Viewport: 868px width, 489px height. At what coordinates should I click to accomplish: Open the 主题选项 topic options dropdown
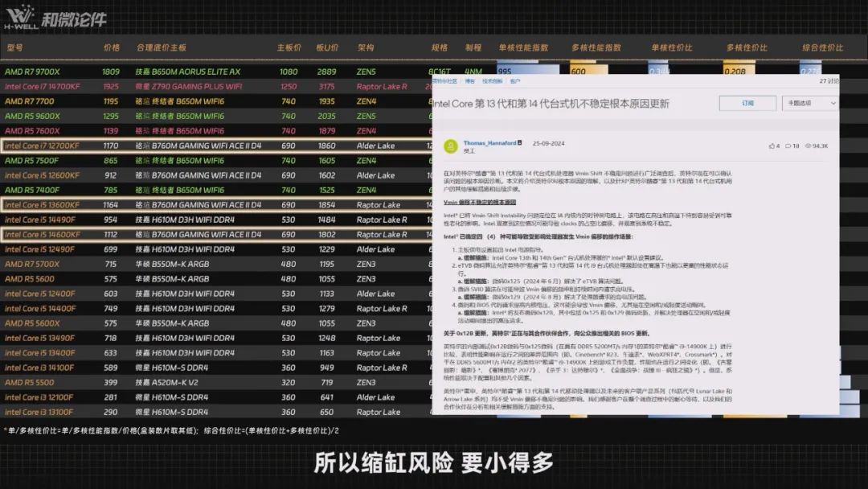point(810,103)
